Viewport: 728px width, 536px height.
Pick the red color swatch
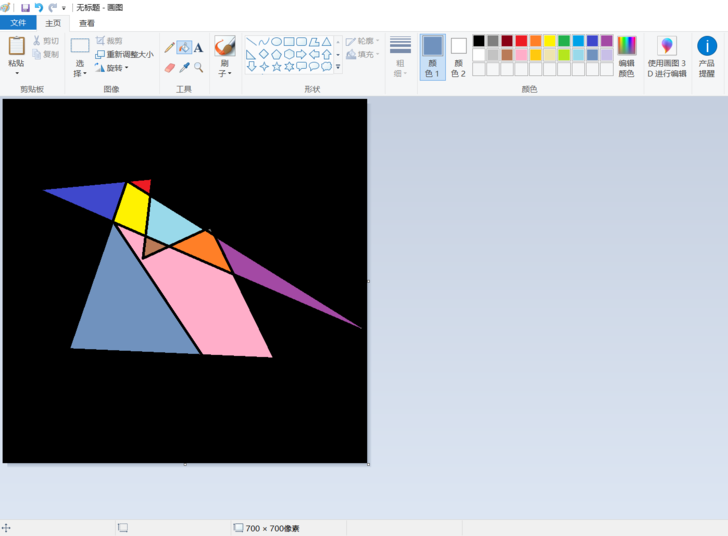pyautogui.click(x=521, y=41)
